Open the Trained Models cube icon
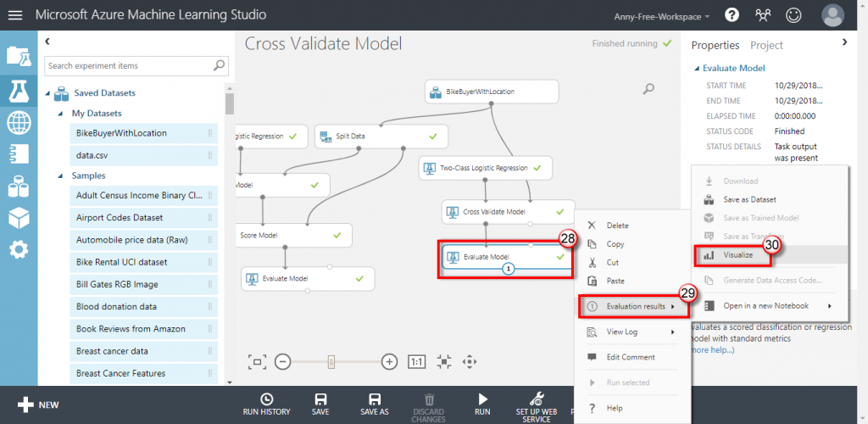Screen dimensions: 868x424 19,219
